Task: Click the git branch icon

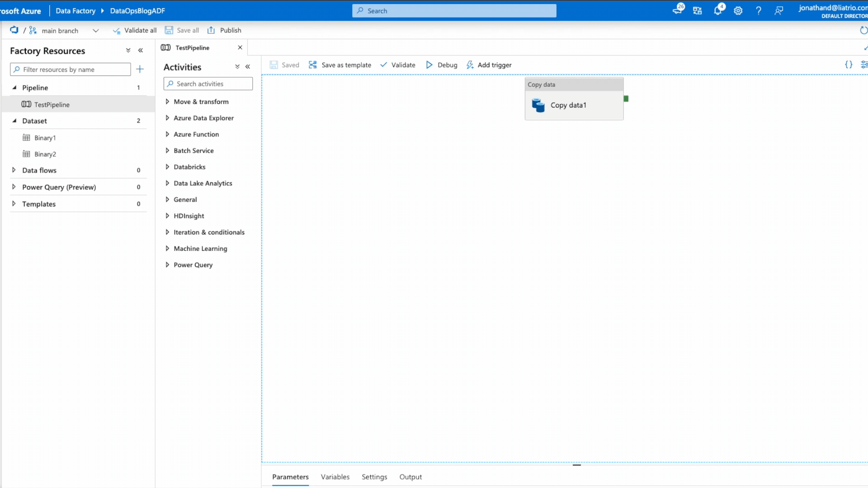Action: click(x=33, y=30)
